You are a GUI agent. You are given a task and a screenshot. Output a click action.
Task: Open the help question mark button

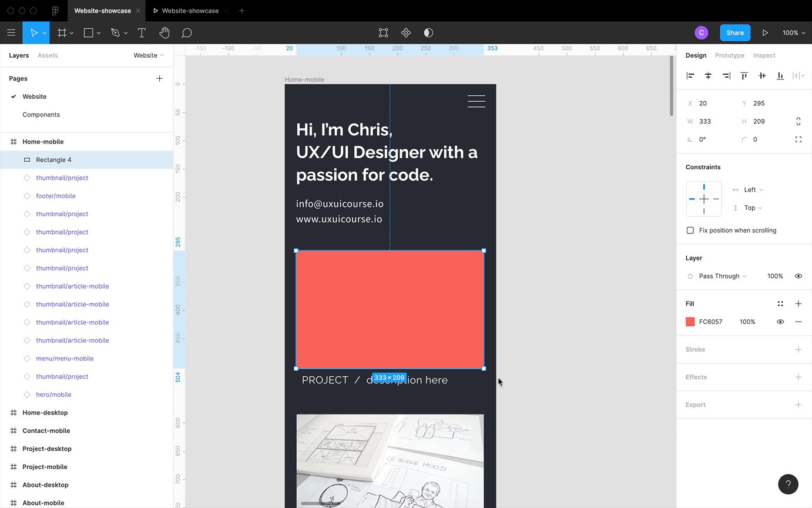tap(788, 484)
